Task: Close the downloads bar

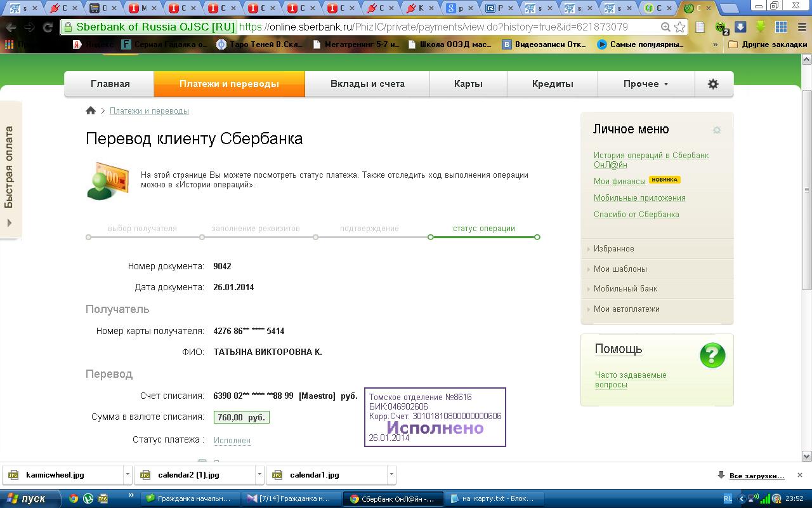Action: [800, 475]
